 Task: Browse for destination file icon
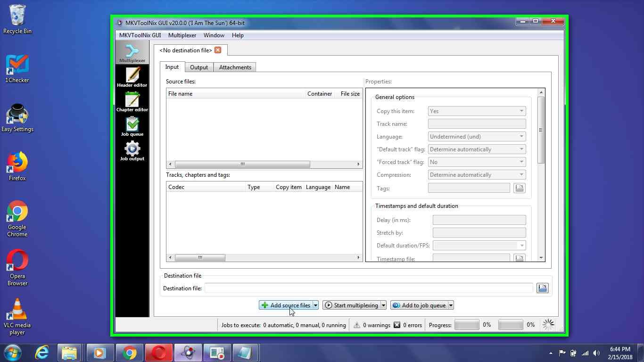click(543, 288)
